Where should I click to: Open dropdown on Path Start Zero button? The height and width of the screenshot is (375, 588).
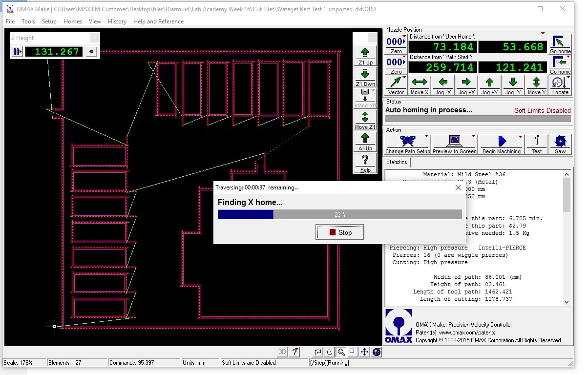pos(404,57)
